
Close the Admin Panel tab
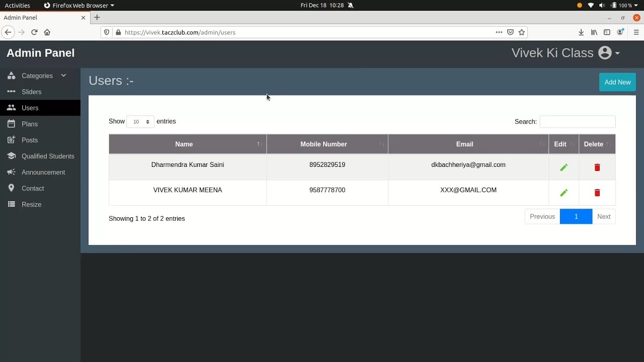(83, 18)
